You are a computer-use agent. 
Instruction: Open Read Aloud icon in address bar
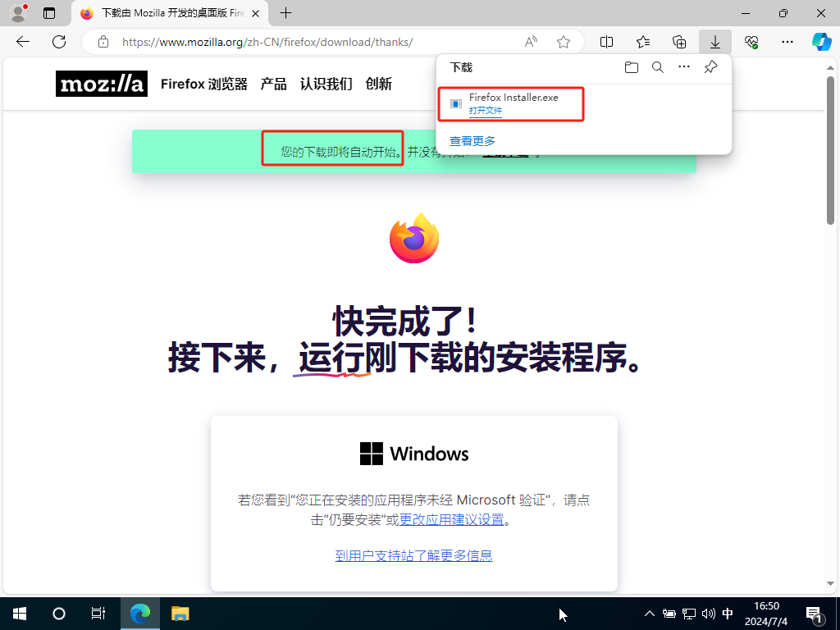pos(531,42)
